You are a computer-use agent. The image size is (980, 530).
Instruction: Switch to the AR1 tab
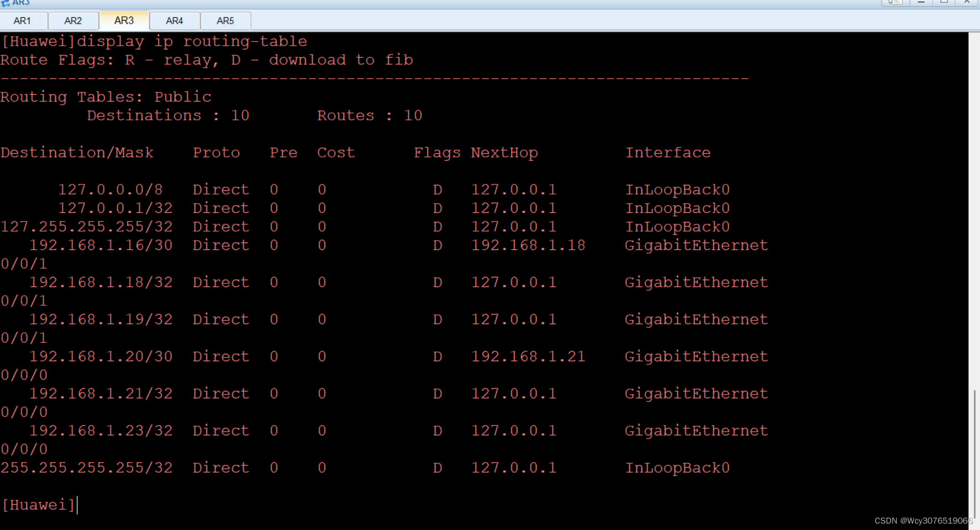[x=22, y=21]
